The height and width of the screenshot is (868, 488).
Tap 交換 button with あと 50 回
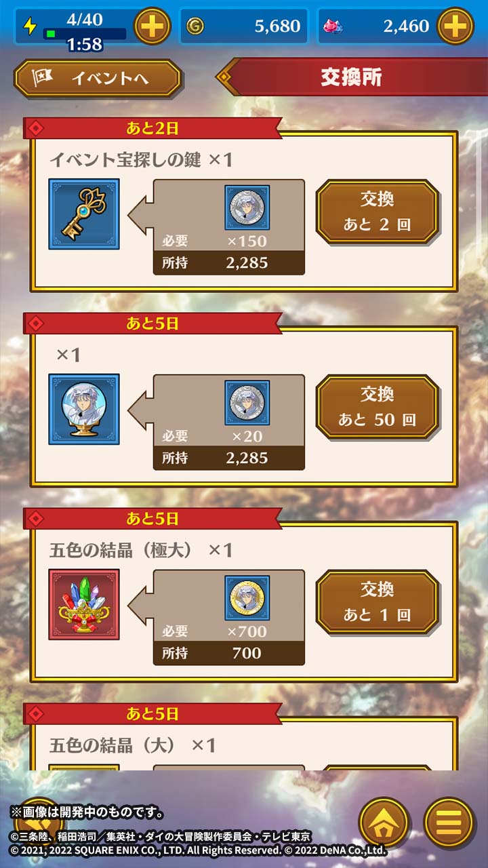pyautogui.click(x=377, y=407)
